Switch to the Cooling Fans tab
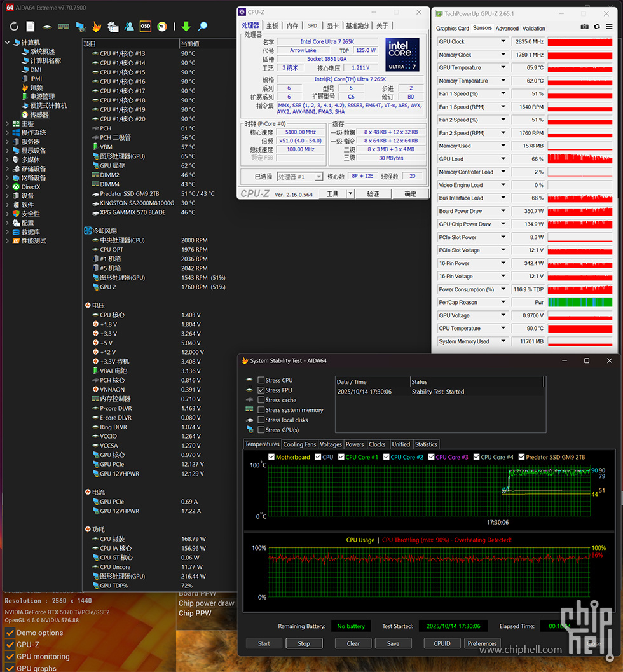Viewport: 623px width, 672px height. pyautogui.click(x=299, y=444)
